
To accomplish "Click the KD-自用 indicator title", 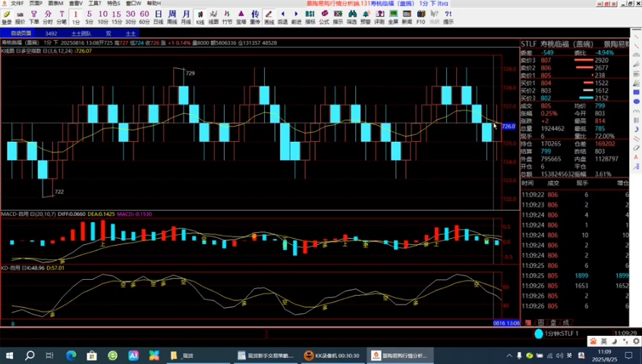I will [11, 268].
